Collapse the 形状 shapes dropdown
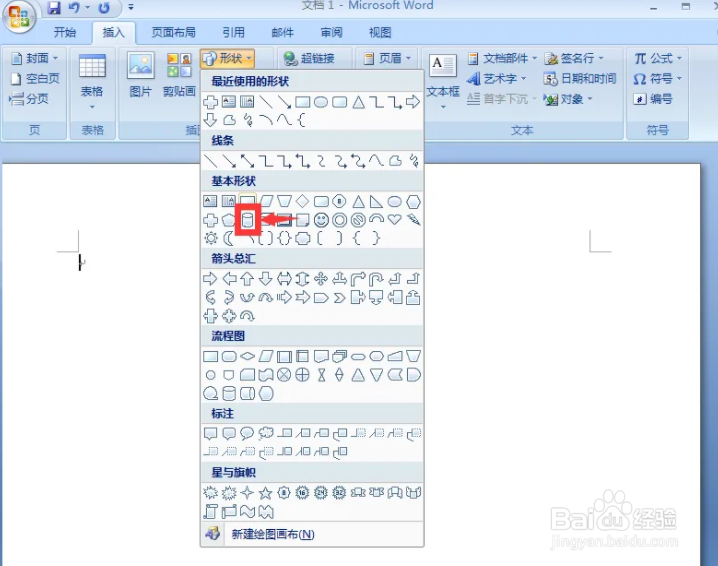This screenshot has height=566, width=718. coord(228,59)
